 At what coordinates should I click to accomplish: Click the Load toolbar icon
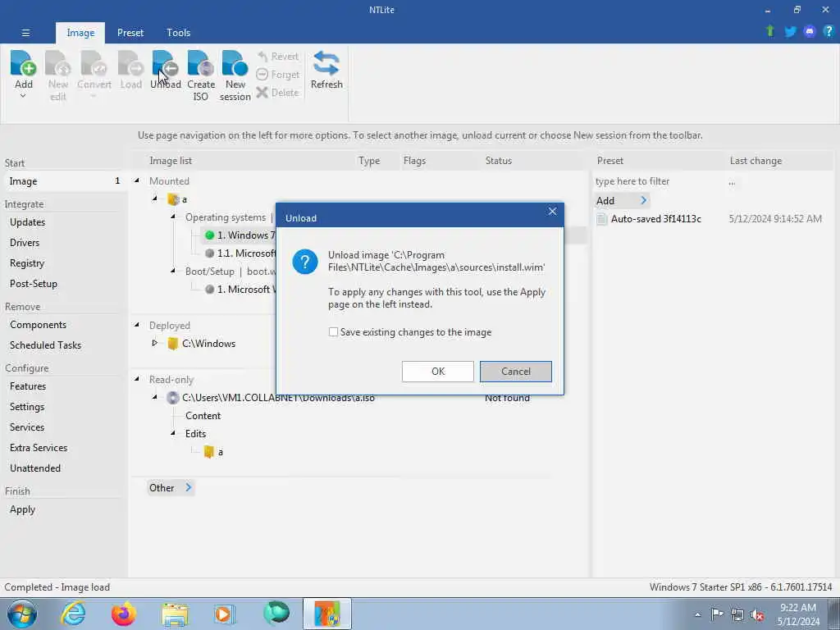[x=130, y=64]
